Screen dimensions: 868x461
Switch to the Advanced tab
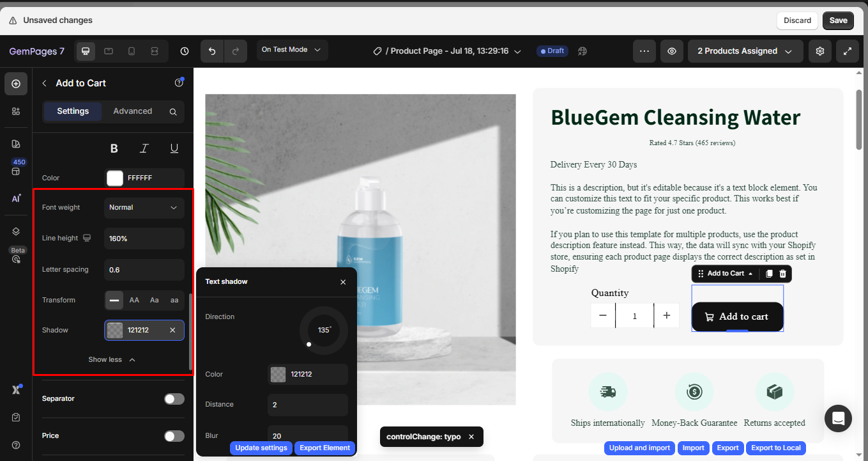point(133,111)
